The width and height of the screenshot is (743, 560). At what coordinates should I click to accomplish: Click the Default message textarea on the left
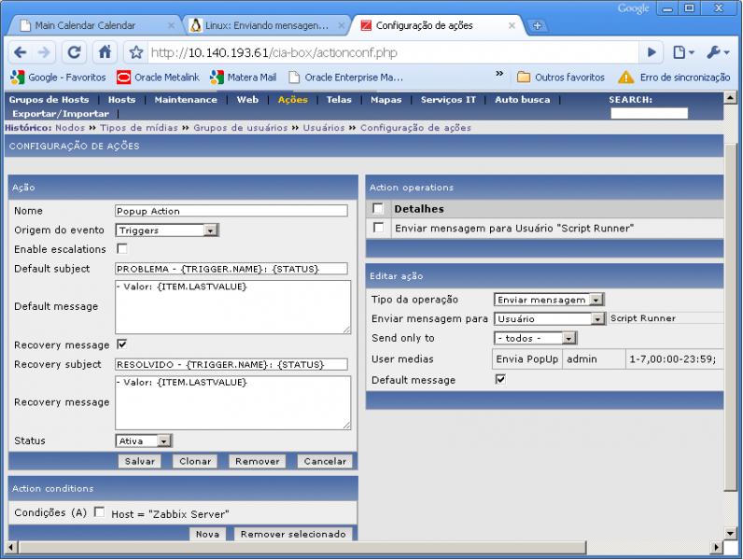tap(232, 307)
